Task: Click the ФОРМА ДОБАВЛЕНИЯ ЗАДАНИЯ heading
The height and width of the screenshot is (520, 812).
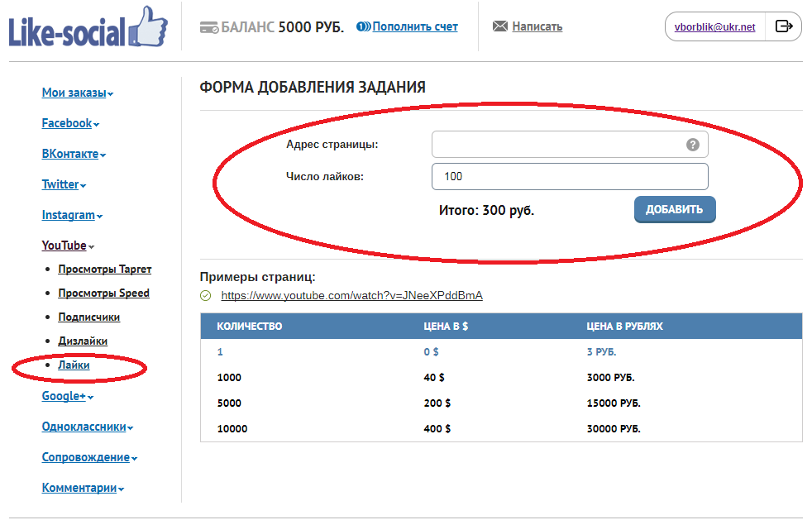Action: [313, 87]
